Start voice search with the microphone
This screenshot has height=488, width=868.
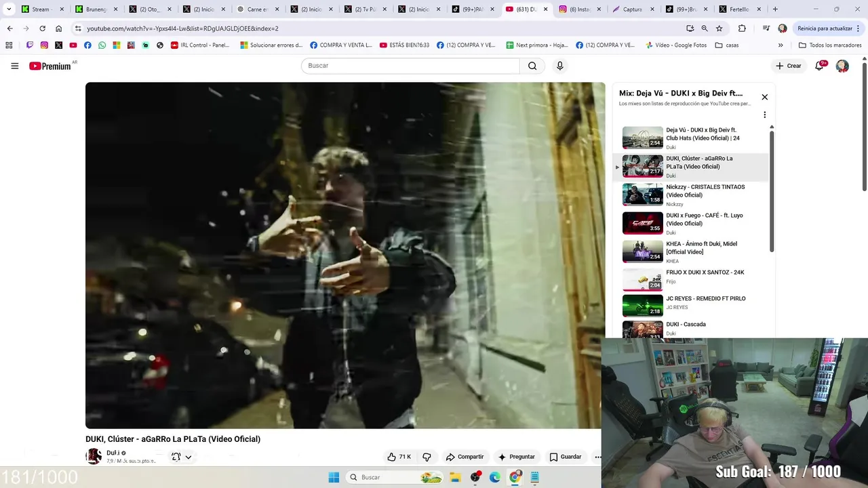click(559, 66)
